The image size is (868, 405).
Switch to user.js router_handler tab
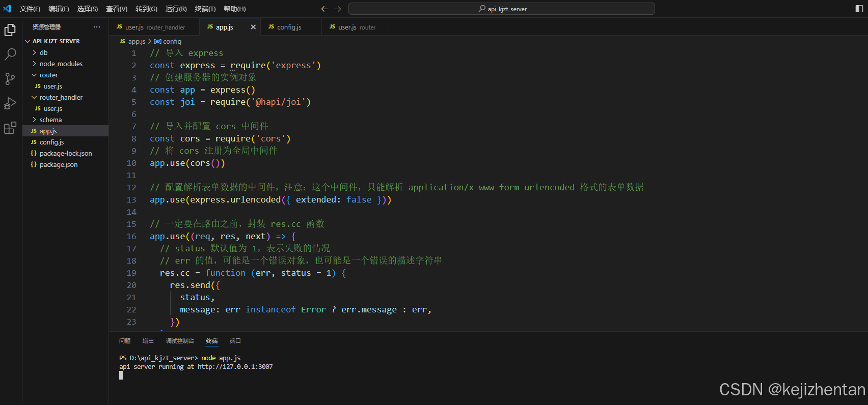coord(154,27)
